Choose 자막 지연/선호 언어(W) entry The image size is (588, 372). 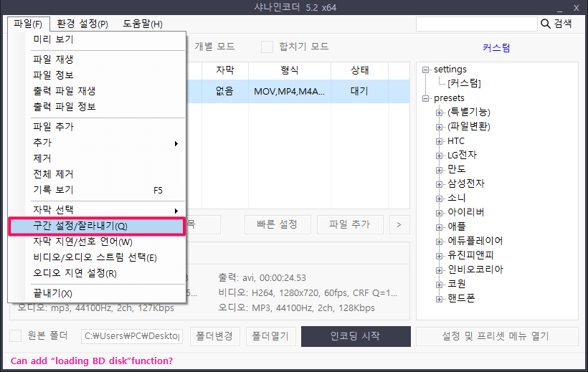[97, 242]
